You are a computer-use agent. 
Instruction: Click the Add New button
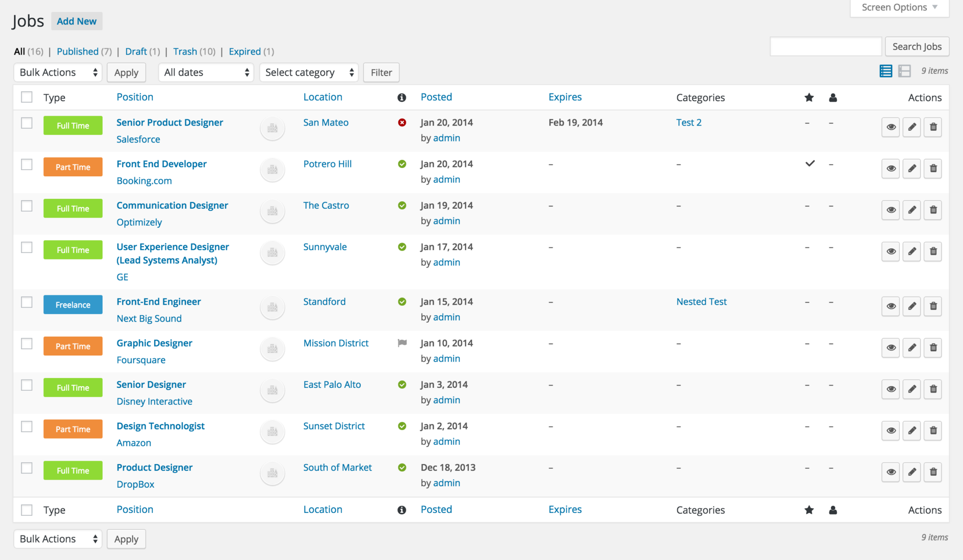77,21
